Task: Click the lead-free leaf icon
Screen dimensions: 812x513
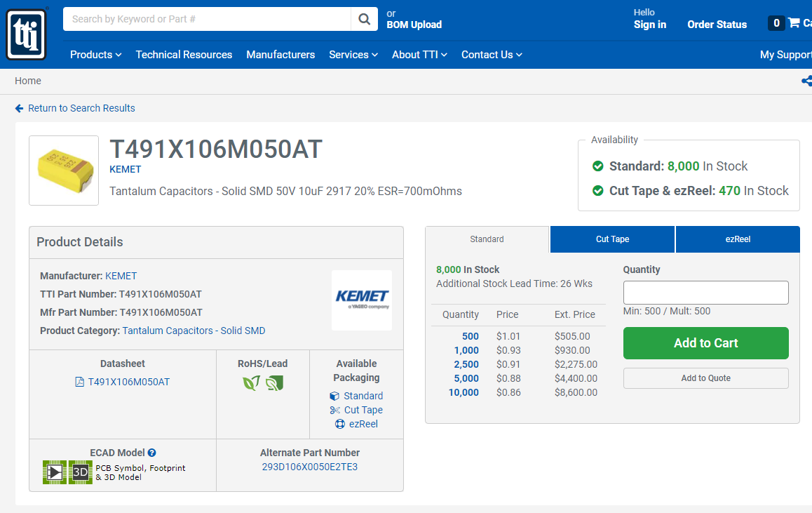Action: click(x=274, y=383)
